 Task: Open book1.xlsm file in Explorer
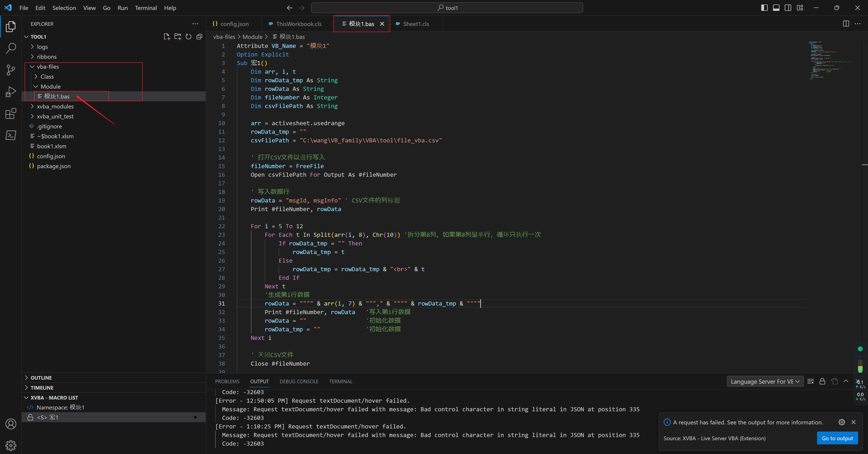(52, 146)
